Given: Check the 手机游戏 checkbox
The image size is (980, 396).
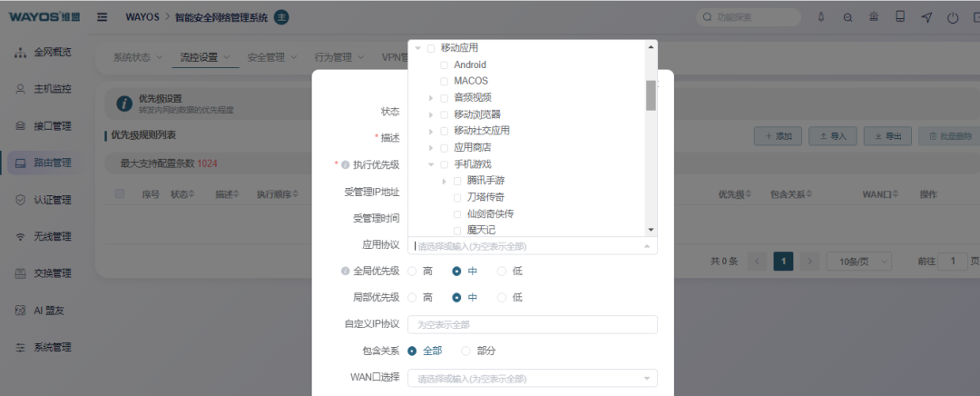Looking at the screenshot, I should pyautogui.click(x=444, y=164).
